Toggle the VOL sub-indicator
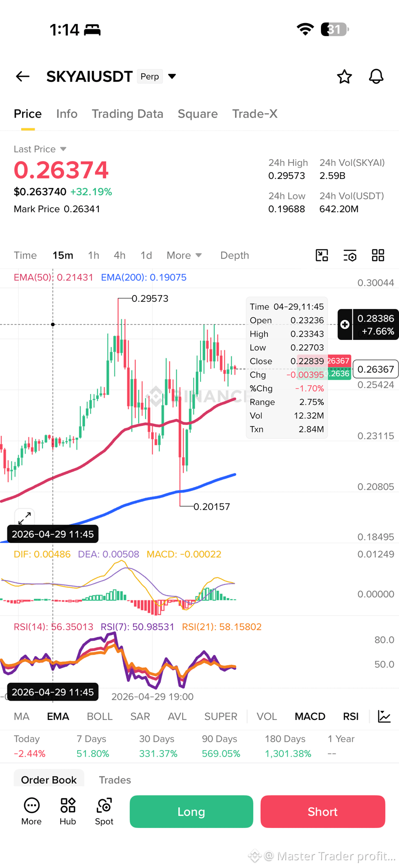Image resolution: width=399 pixels, height=868 pixels. coord(267,717)
